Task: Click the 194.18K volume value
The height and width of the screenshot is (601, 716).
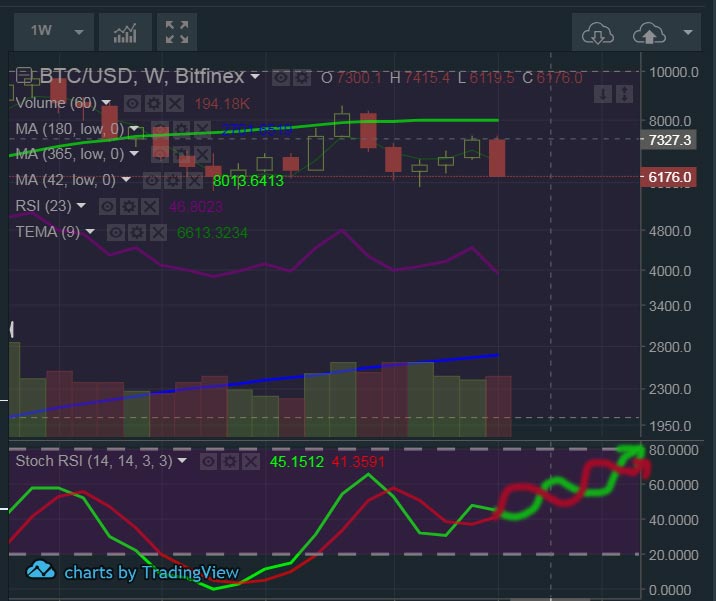Action: click(x=222, y=104)
